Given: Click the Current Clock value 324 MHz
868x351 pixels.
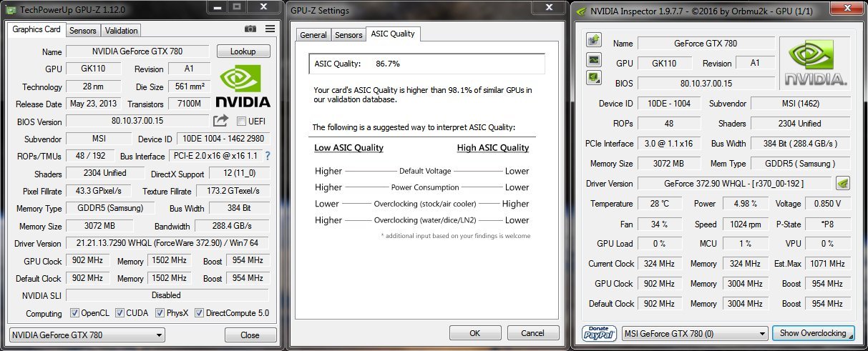Looking at the screenshot, I should pyautogui.click(x=660, y=264).
